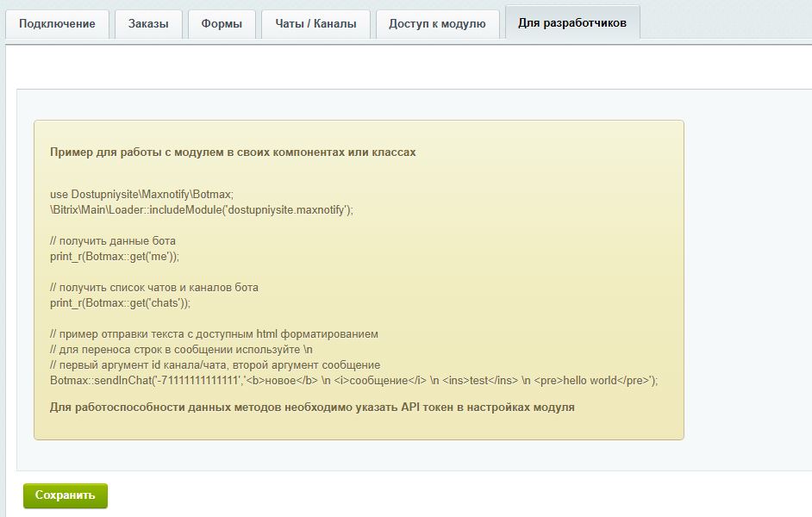Select the print_r(Botmax::get('chats')) line
The height and width of the screenshot is (517, 812).
pos(121,303)
